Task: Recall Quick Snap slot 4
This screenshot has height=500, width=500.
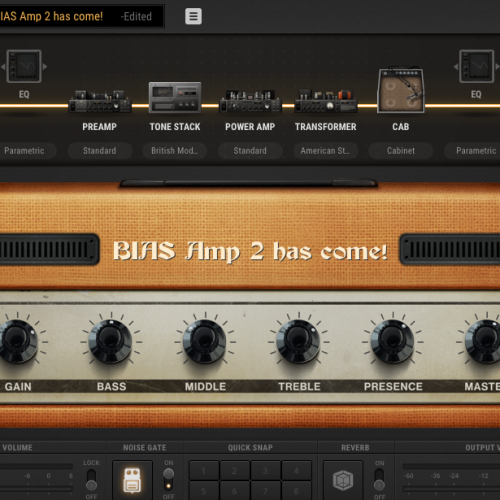Action: tap(296, 471)
